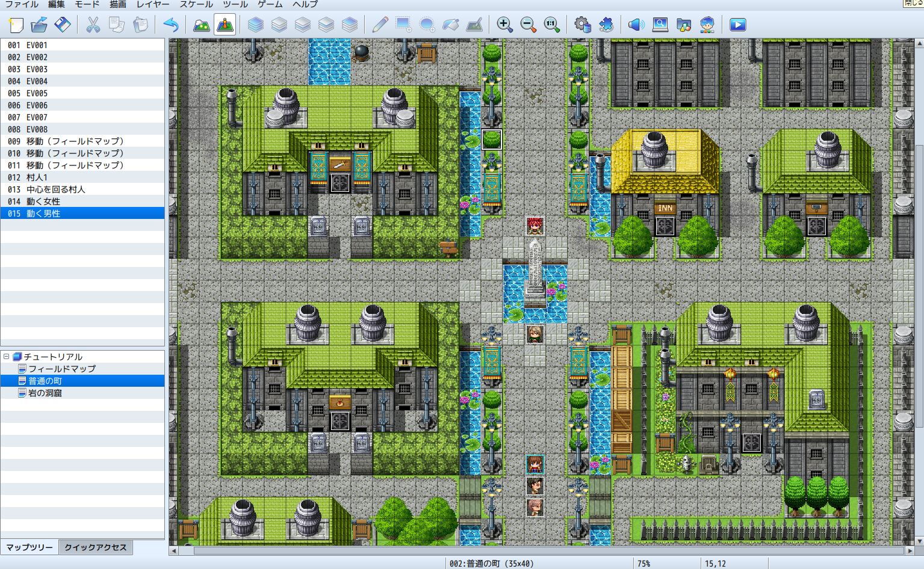Viewport: 924px width, 569px height.
Task: Select the third layer stack icon
Action: (303, 25)
